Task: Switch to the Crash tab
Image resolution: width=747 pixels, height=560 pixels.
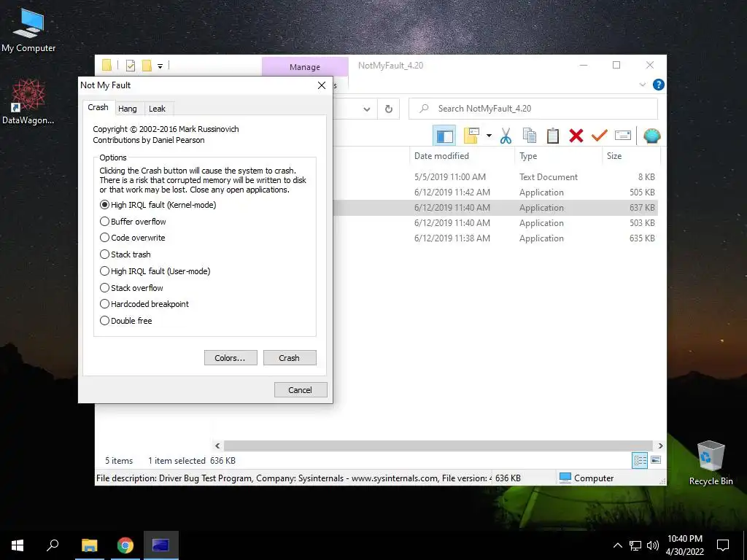Action: pos(98,108)
